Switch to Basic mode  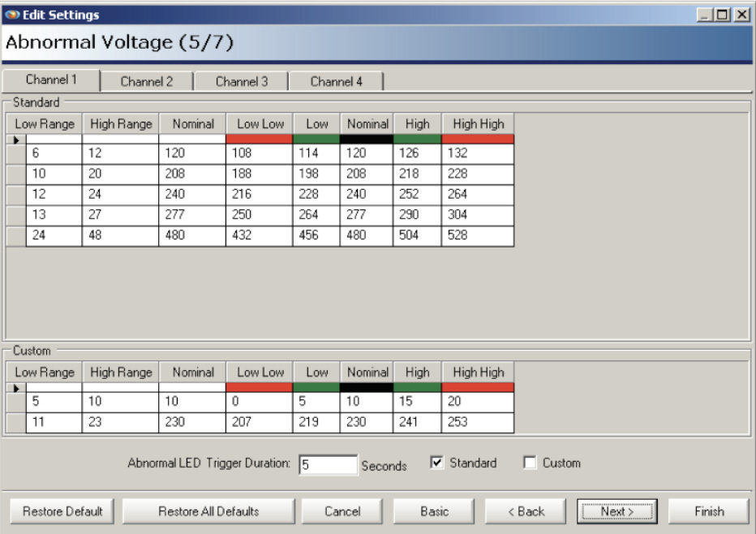(435, 511)
